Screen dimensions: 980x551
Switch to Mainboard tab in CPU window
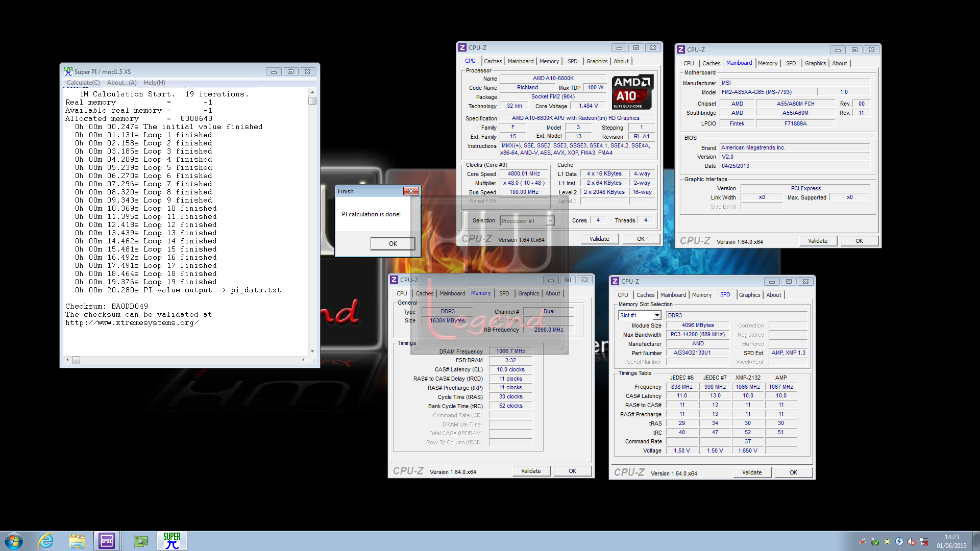pyautogui.click(x=521, y=61)
